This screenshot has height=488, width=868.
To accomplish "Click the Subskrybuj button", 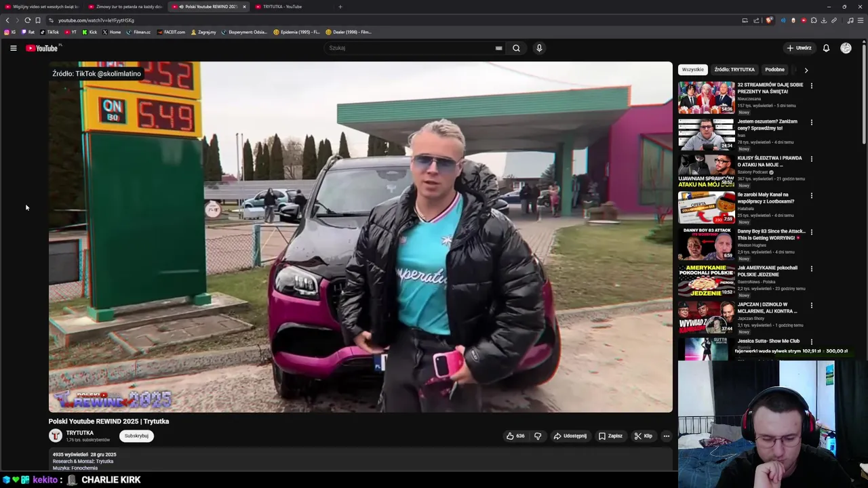I will tap(136, 436).
